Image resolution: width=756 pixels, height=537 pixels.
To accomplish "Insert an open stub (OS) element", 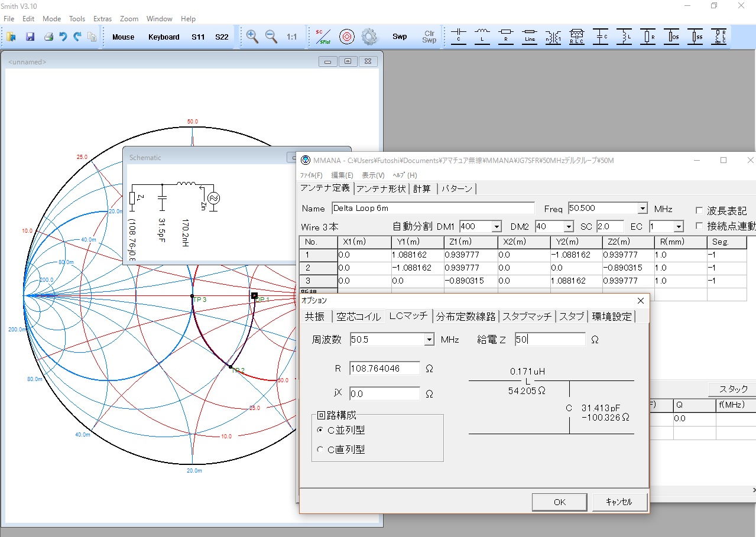I will coord(671,37).
